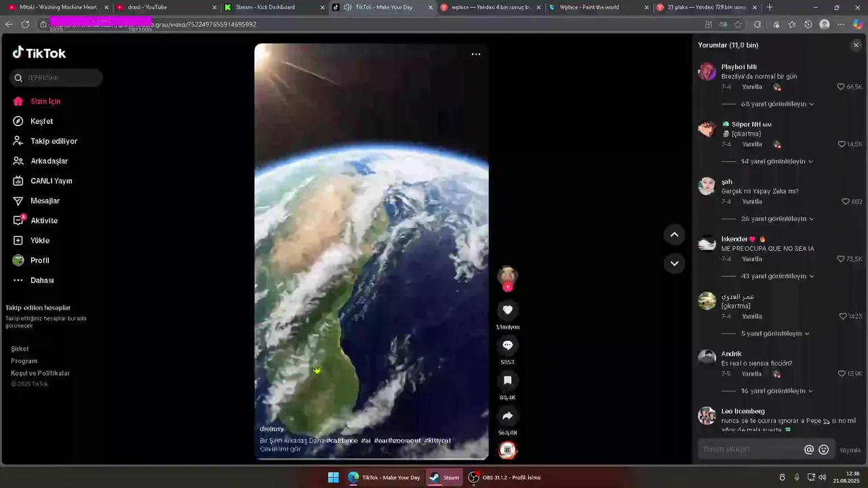Like the video with the heart icon

tap(507, 310)
